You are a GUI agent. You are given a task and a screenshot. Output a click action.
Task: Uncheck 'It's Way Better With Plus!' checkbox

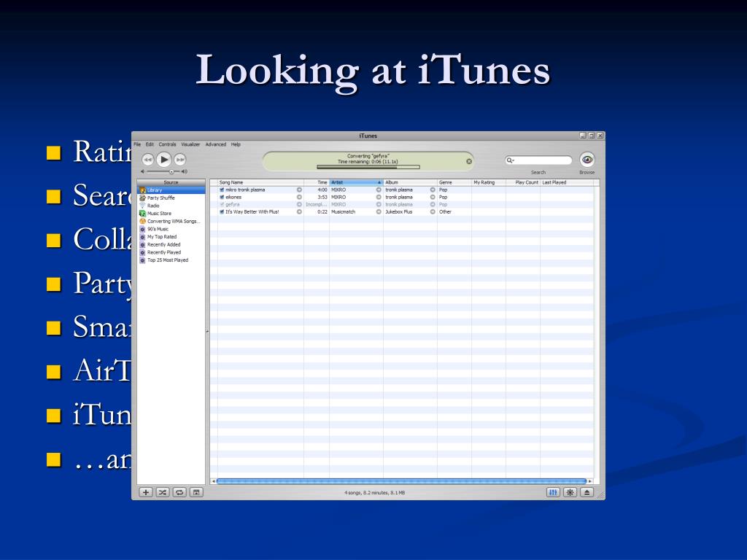(222, 212)
